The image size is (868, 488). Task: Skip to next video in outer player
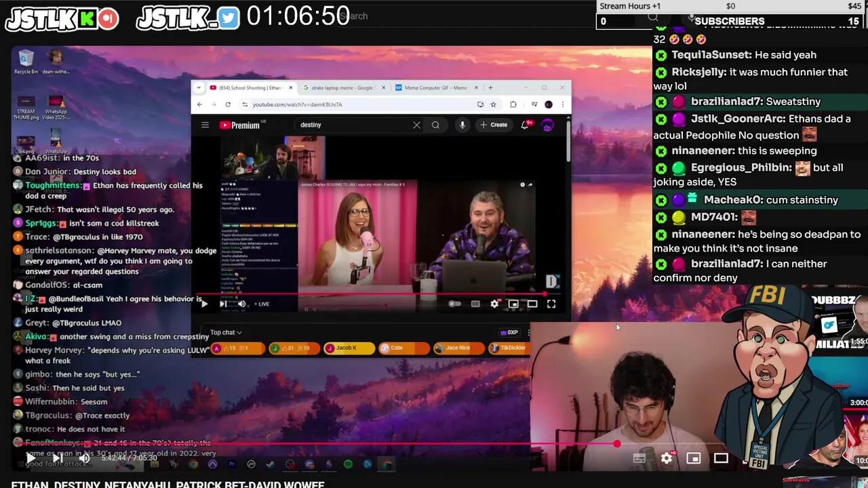coord(58,459)
